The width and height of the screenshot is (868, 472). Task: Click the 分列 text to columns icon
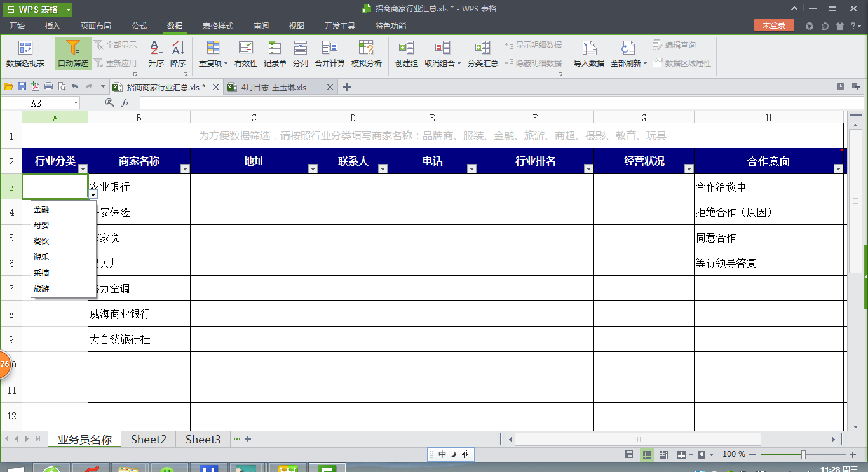[300, 53]
